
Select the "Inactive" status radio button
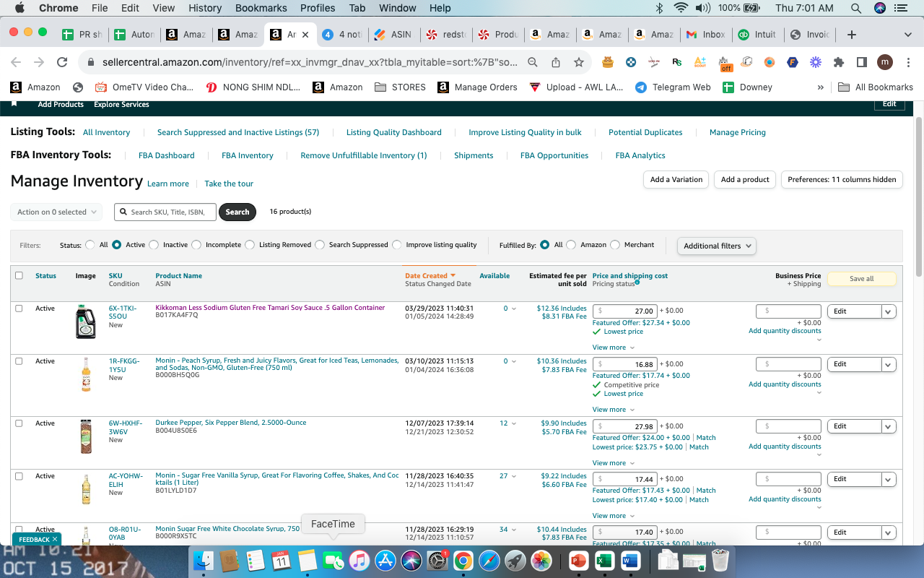154,245
